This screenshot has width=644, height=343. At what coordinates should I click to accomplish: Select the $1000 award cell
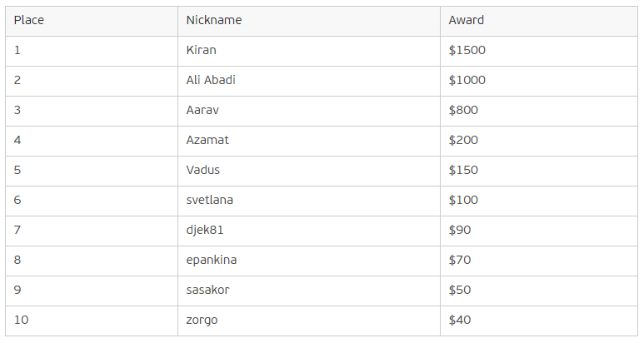coord(539,81)
